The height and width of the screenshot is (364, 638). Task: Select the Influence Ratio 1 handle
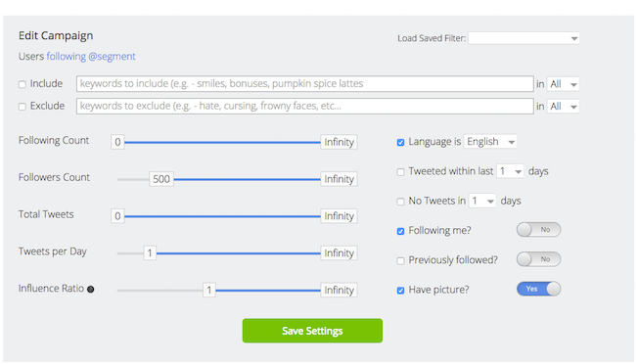pos(209,290)
